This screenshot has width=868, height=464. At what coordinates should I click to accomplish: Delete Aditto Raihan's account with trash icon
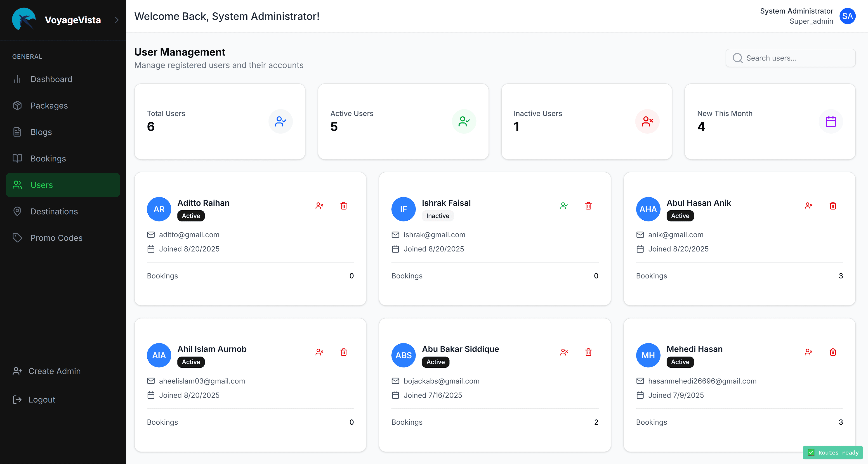tap(343, 206)
